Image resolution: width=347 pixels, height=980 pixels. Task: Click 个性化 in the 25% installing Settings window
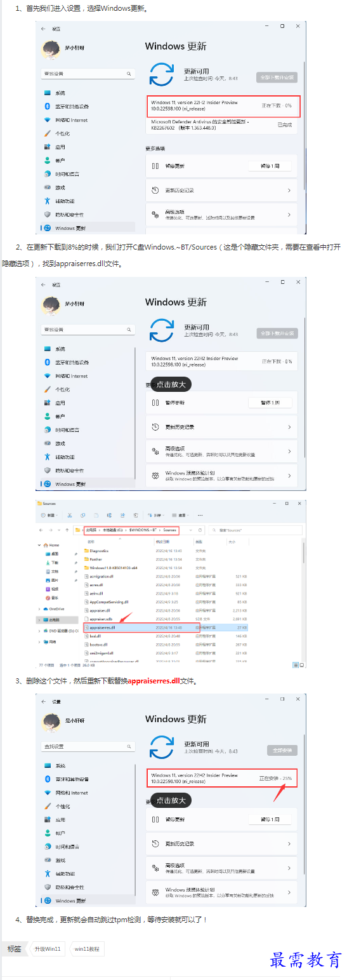point(62,806)
